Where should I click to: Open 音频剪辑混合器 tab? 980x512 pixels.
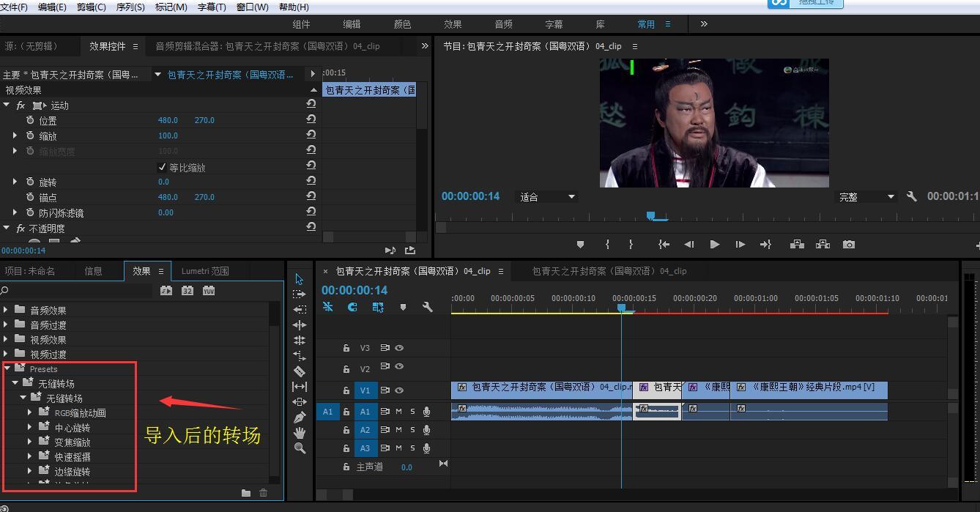pos(267,45)
